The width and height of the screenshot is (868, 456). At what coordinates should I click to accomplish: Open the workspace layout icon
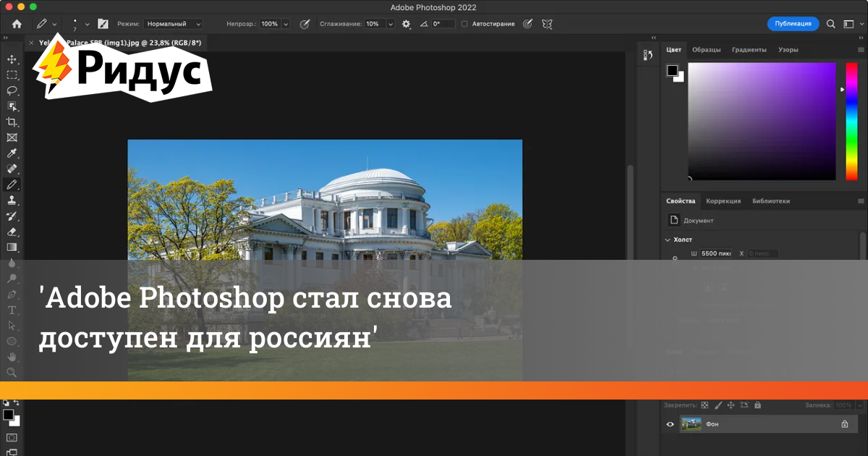point(848,24)
